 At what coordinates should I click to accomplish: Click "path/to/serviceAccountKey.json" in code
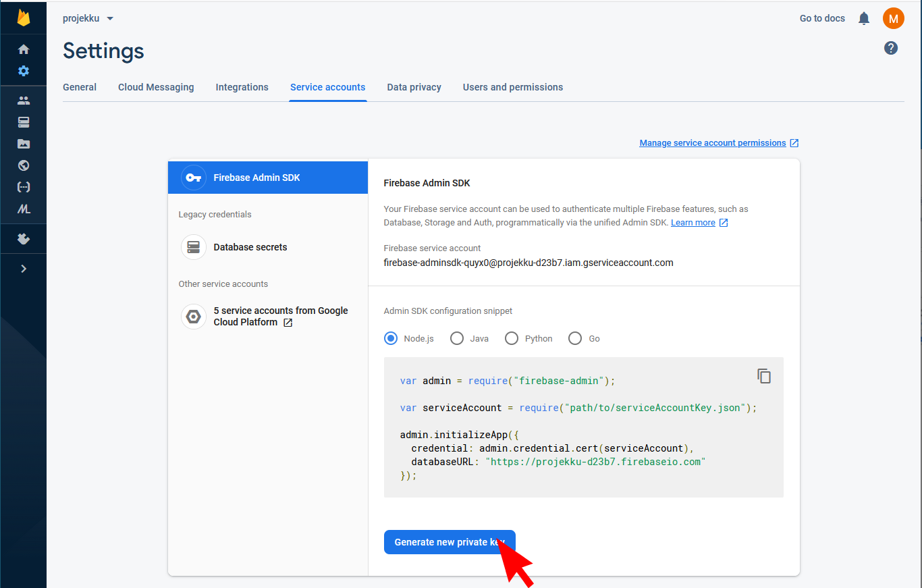pyautogui.click(x=655, y=408)
